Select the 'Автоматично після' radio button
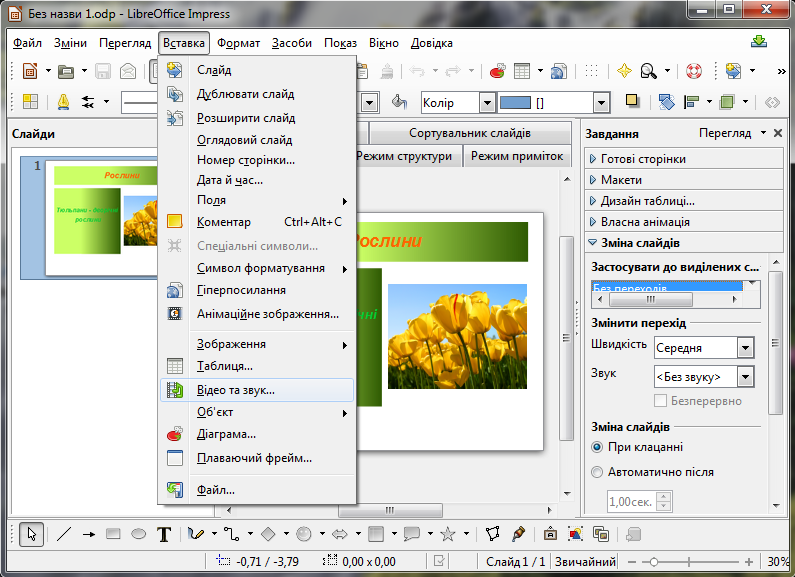This screenshot has height=577, width=795. coord(597,472)
